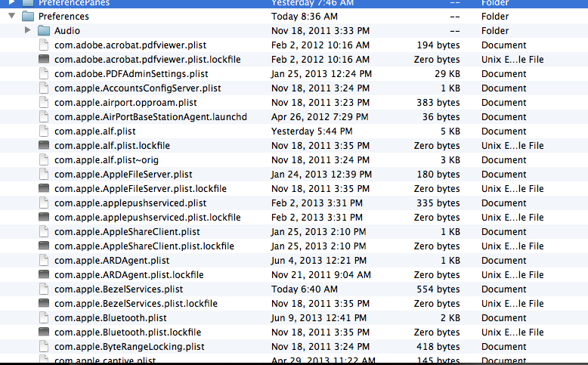This screenshot has height=365, width=588.
Task: Click com.apple.AppleFileServer.plist document icon
Action: pos(44,174)
